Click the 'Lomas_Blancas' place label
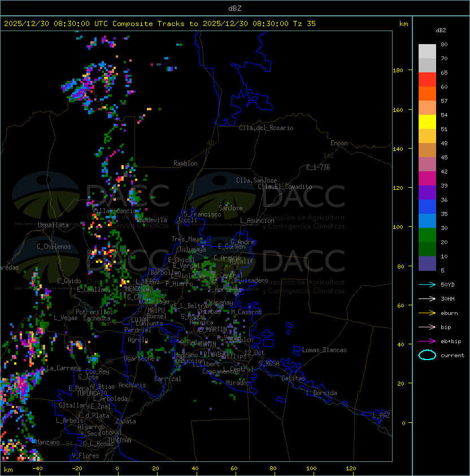Viewport: 470px width, 476px height. tap(324, 350)
